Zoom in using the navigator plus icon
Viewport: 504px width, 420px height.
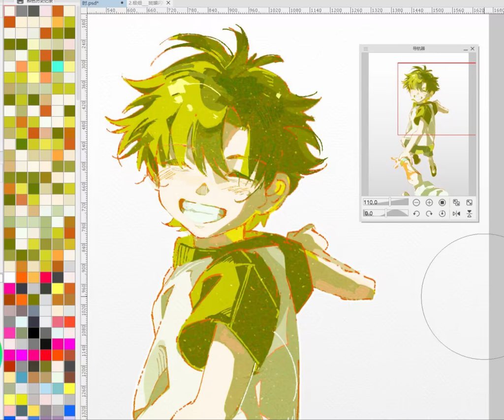[429, 202]
